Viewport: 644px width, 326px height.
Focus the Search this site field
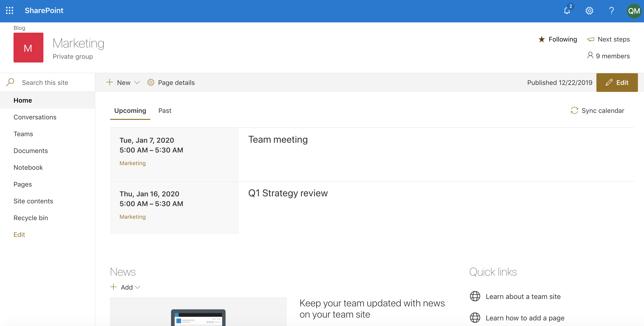pyautogui.click(x=47, y=83)
